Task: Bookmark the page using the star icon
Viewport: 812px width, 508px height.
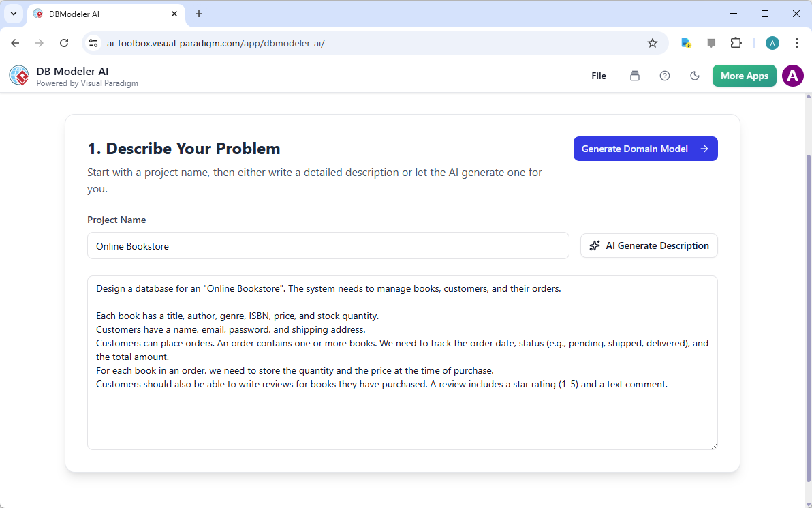Action: pyautogui.click(x=653, y=42)
